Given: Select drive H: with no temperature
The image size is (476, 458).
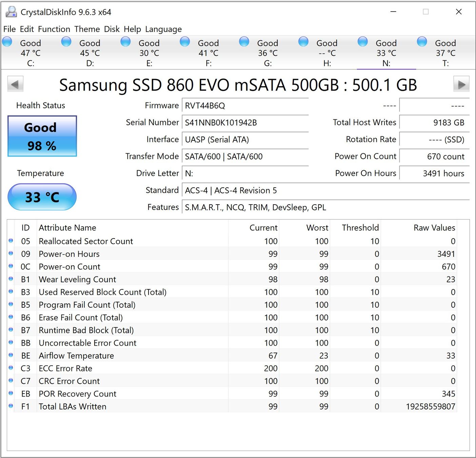Looking at the screenshot, I should pos(327,53).
